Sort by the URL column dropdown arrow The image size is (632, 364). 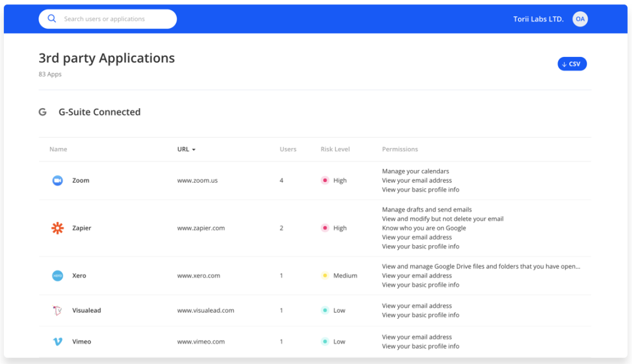193,150
